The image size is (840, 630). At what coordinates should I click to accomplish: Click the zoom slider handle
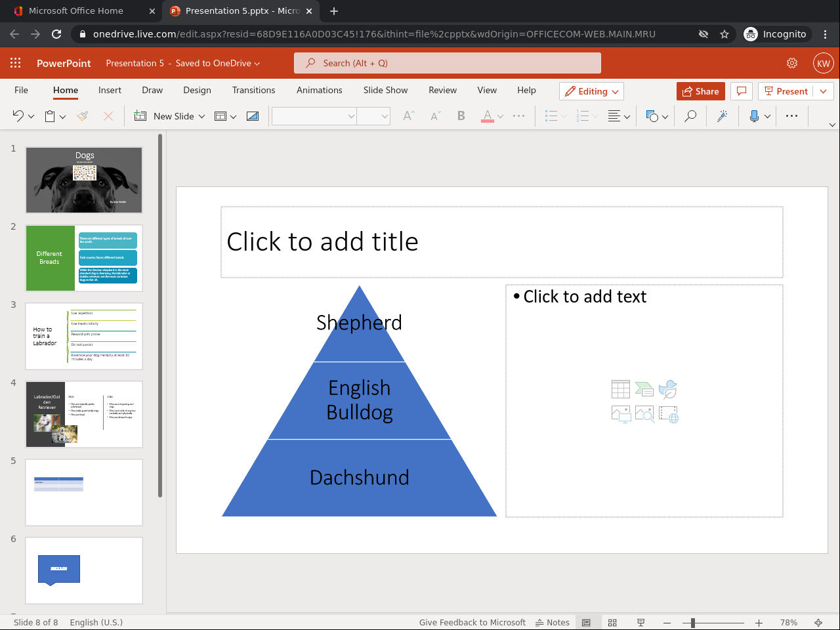pyautogui.click(x=693, y=623)
